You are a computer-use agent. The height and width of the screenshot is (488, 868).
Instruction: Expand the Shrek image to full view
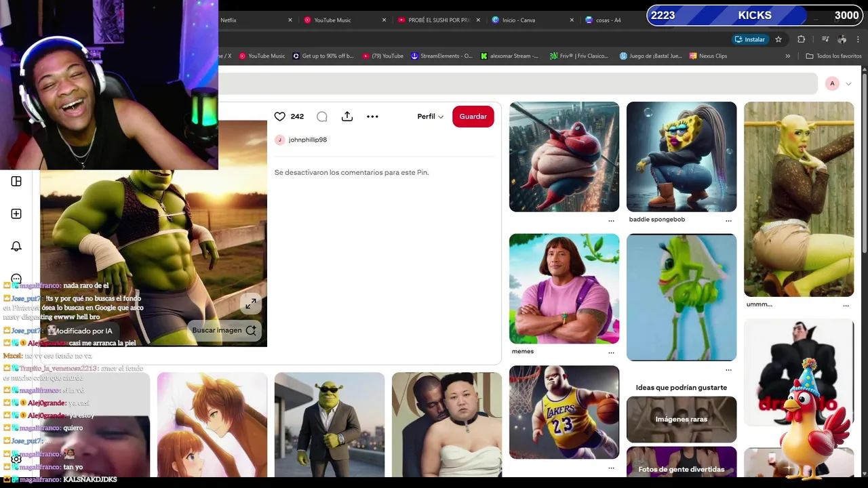click(251, 304)
